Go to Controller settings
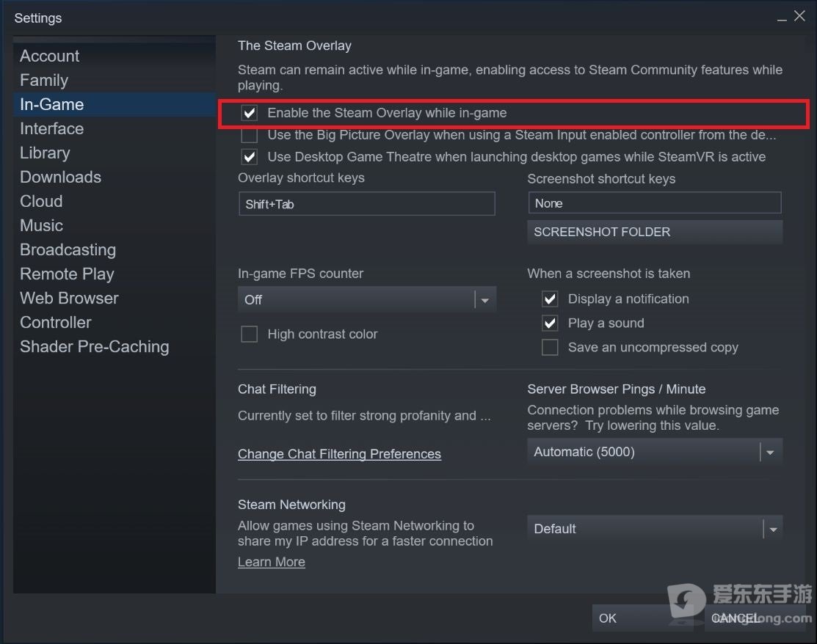 coord(55,322)
